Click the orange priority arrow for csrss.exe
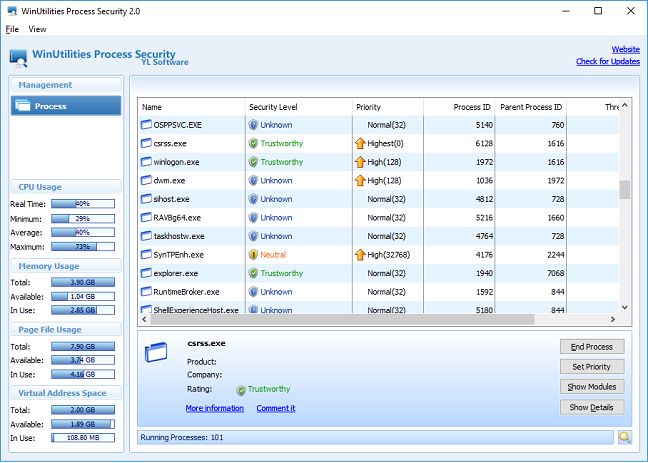Image resolution: width=648 pixels, height=463 pixels. [x=360, y=143]
